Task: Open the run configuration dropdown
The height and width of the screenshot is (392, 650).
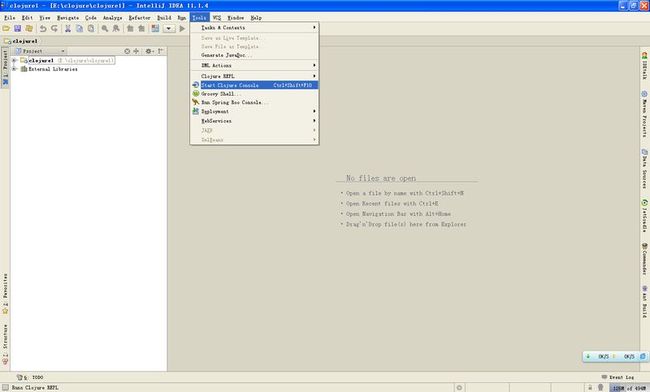Action: (169, 29)
